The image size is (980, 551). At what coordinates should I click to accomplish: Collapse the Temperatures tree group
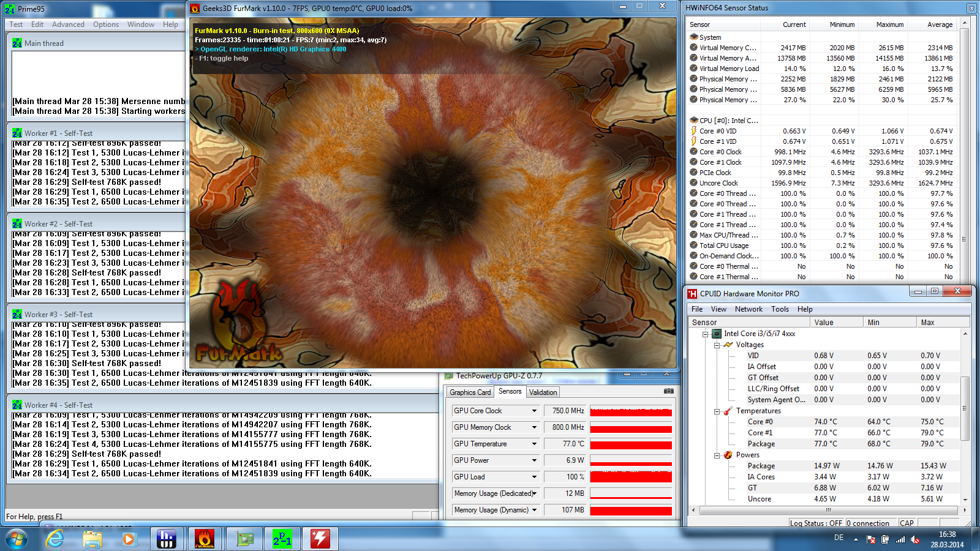tap(717, 411)
